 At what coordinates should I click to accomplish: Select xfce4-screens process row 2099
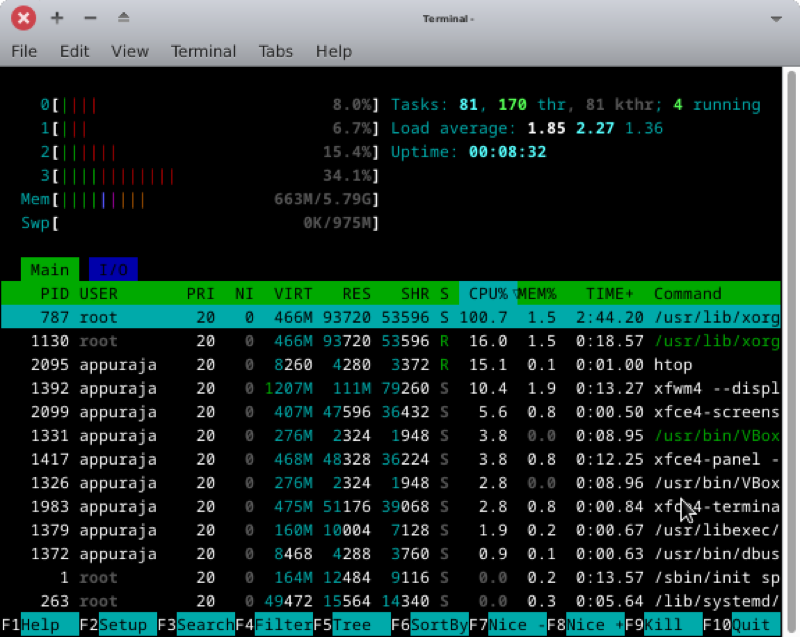(391, 412)
